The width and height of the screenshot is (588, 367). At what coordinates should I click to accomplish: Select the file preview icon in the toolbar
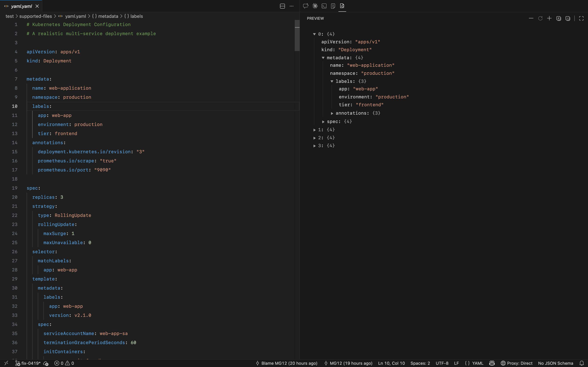tap(342, 6)
